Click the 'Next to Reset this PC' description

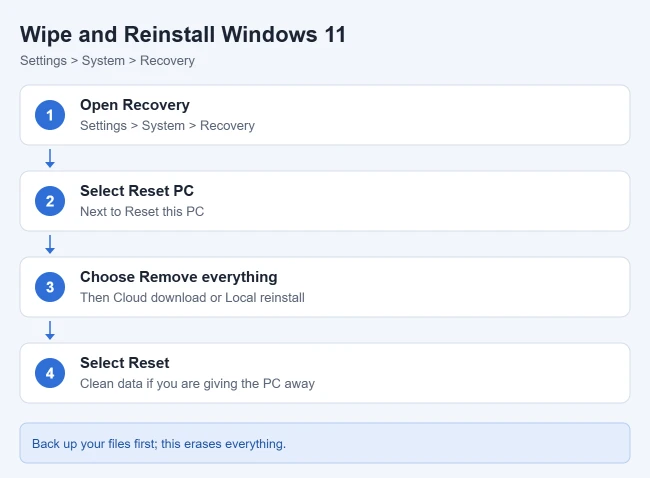tap(142, 211)
